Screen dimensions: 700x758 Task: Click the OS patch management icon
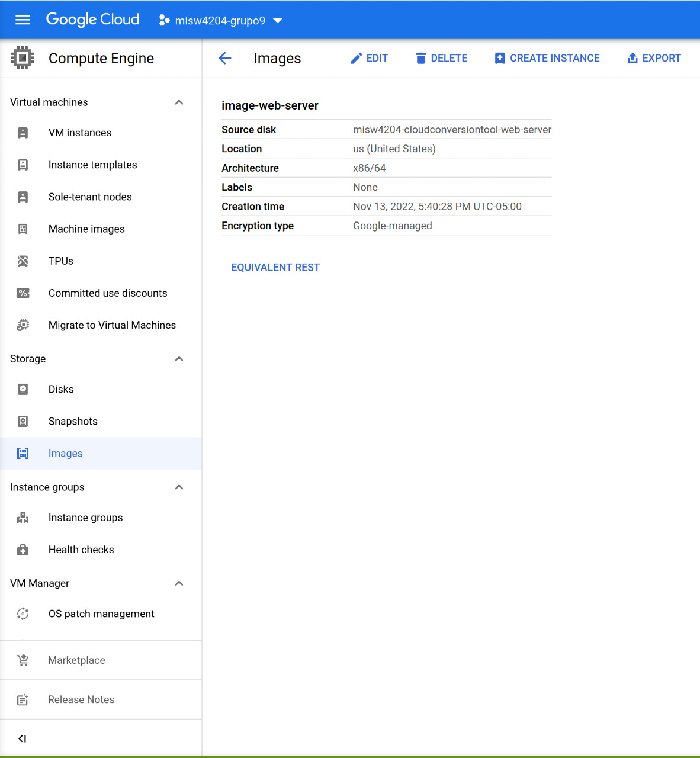23,614
